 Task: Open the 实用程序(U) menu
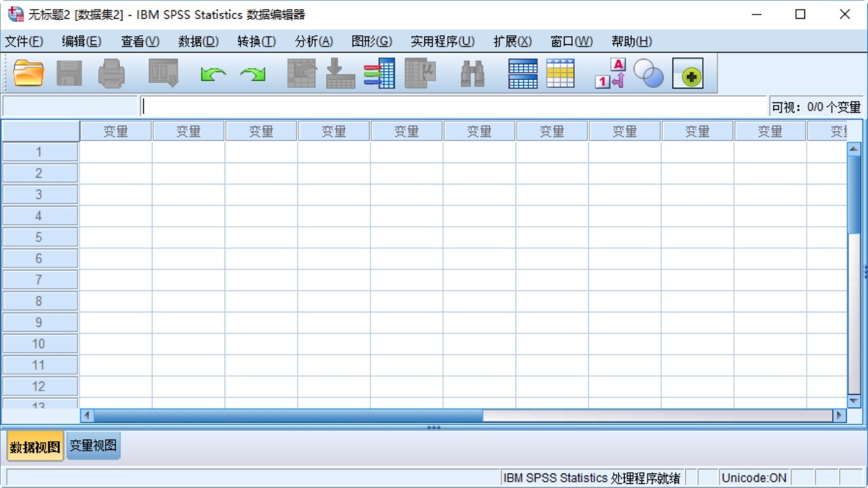443,41
